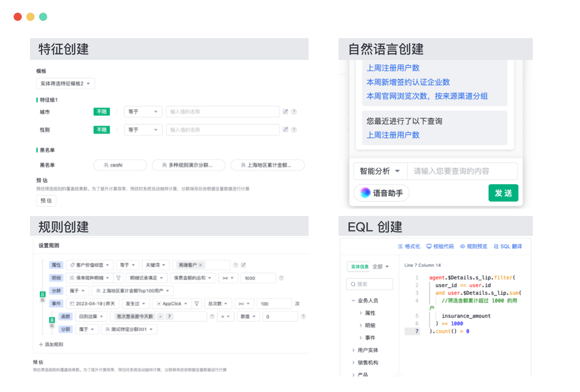Click 本周官网浏览次数，按来源渠道分组 suggestion

pyautogui.click(x=427, y=96)
